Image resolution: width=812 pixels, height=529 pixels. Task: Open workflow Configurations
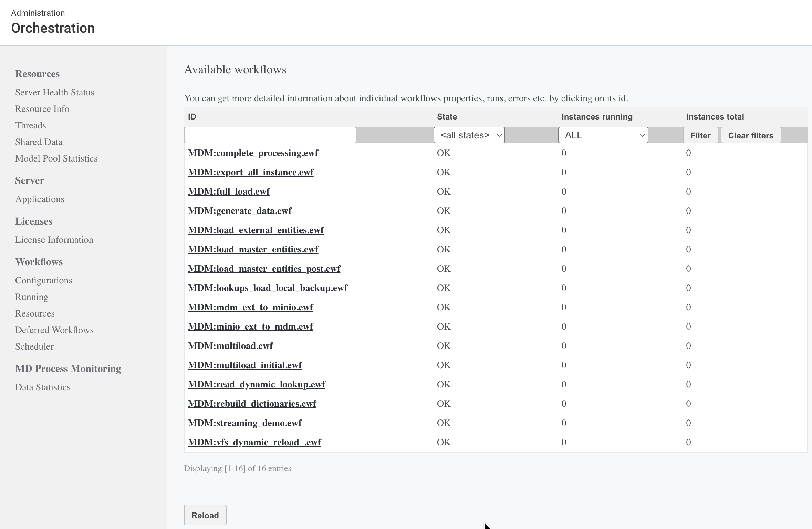[44, 280]
